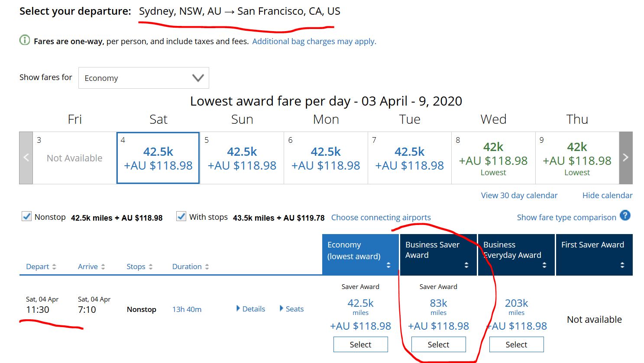Click the info icon beside fares notice

click(x=25, y=41)
